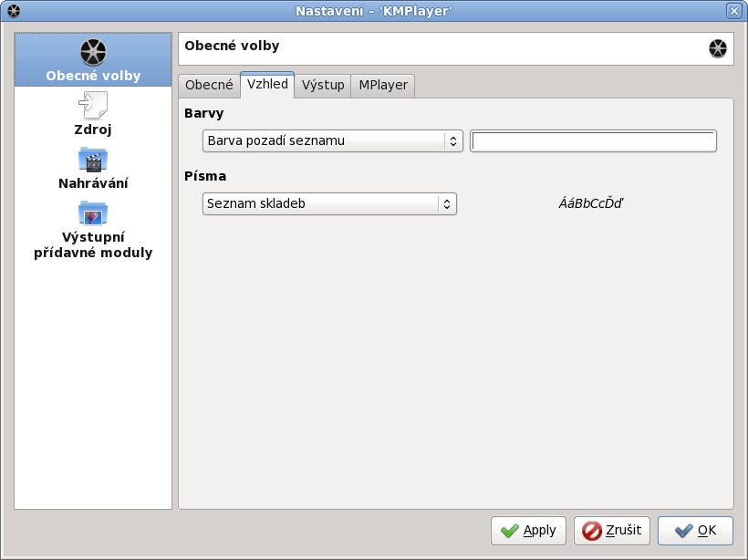Confirm settings with the OK button
Image resolution: width=748 pixels, height=560 pixels.
(694, 531)
